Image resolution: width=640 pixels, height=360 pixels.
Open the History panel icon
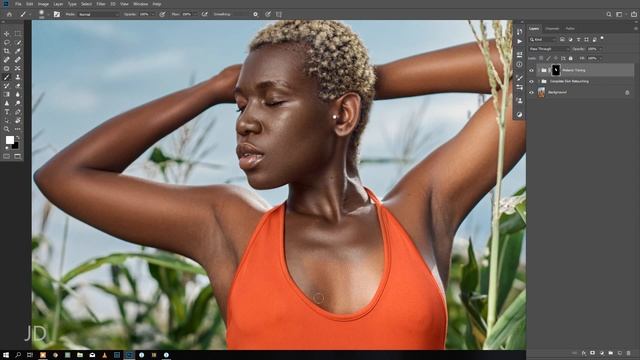[x=519, y=31]
